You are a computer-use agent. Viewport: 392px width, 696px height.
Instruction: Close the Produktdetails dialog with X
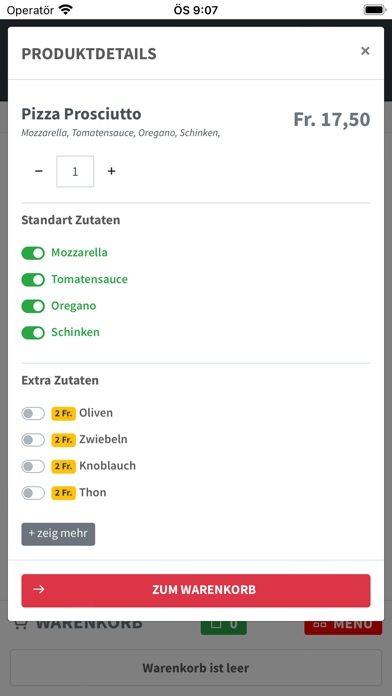tap(365, 51)
